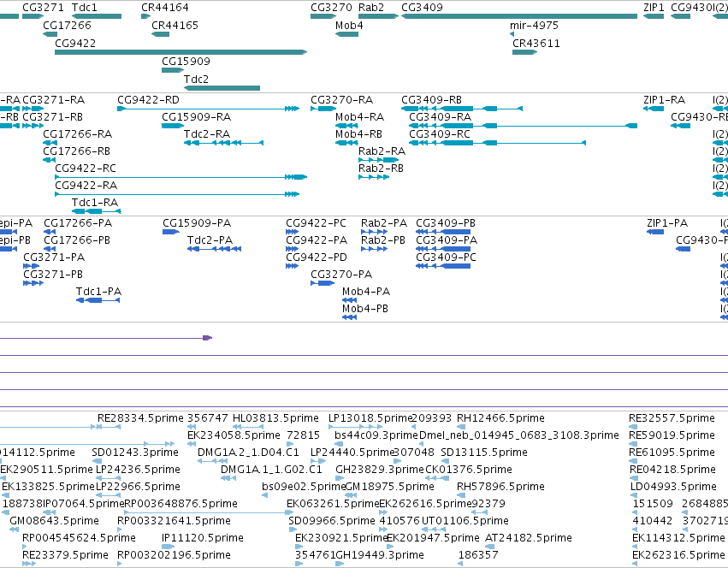Select the Rab2-RB transcript
The height and width of the screenshot is (568, 728).
point(374,177)
